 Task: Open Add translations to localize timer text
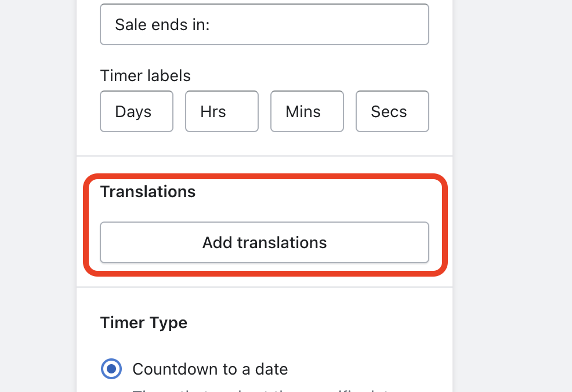coord(264,242)
